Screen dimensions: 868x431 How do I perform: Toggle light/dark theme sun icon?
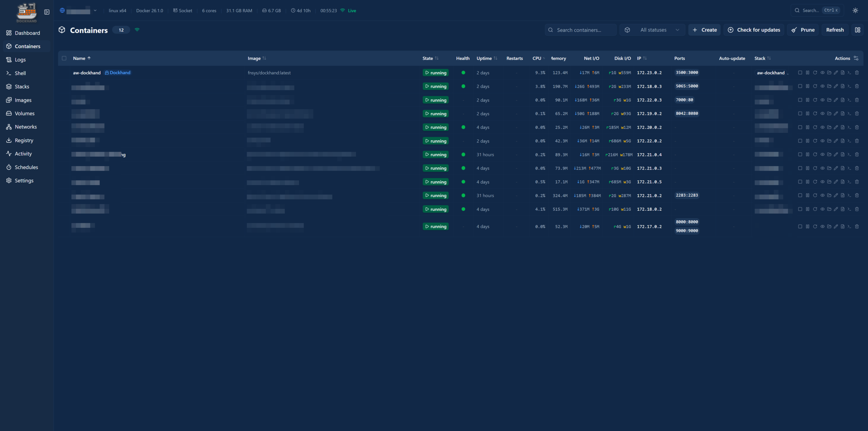coord(855,11)
